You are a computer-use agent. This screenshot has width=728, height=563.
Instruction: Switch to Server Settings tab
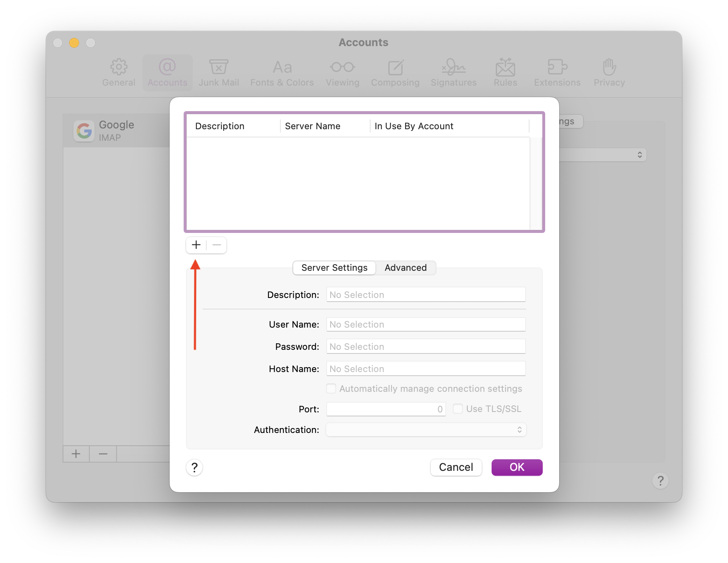tap(334, 268)
